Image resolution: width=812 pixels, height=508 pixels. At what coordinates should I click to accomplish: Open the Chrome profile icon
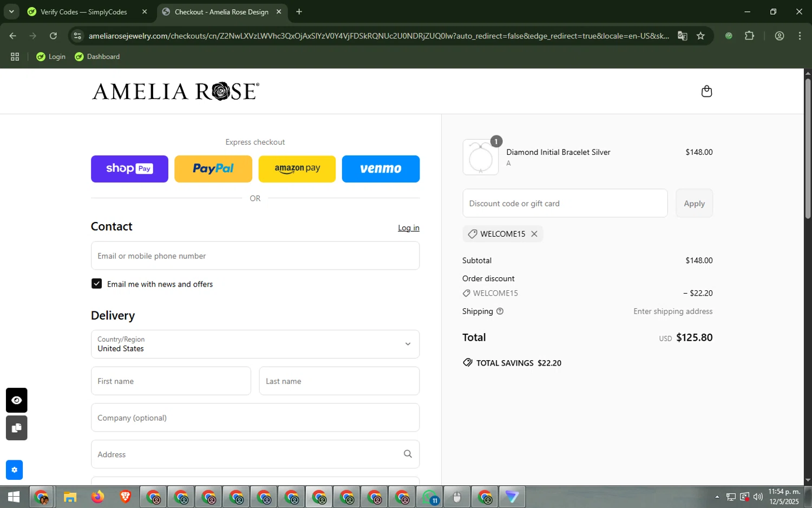point(780,36)
